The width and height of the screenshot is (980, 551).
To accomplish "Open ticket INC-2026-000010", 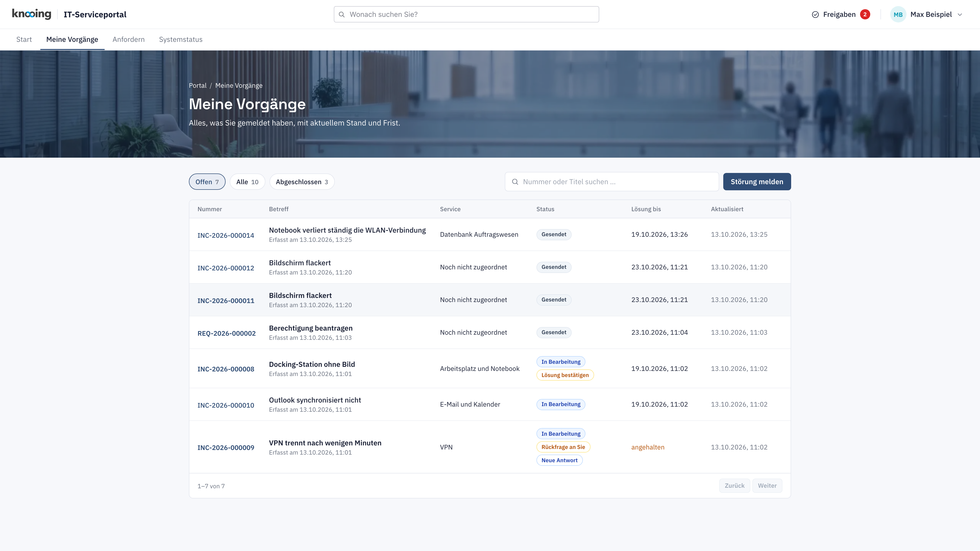I will pyautogui.click(x=226, y=405).
